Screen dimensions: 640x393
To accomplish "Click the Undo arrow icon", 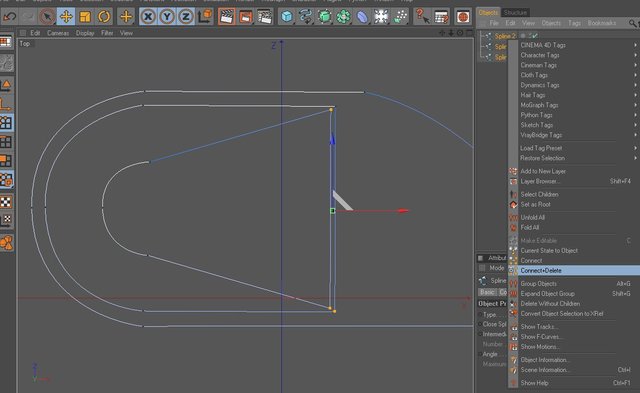I will point(9,17).
